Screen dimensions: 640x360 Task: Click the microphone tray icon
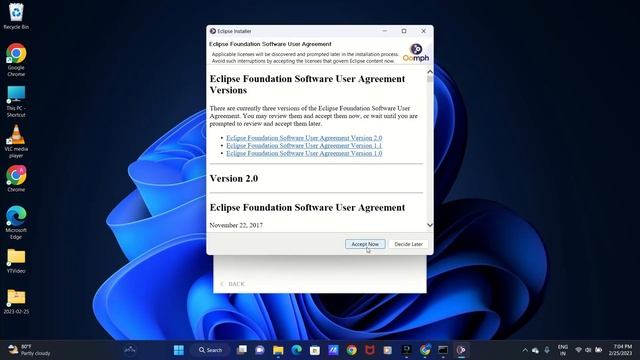(547, 350)
